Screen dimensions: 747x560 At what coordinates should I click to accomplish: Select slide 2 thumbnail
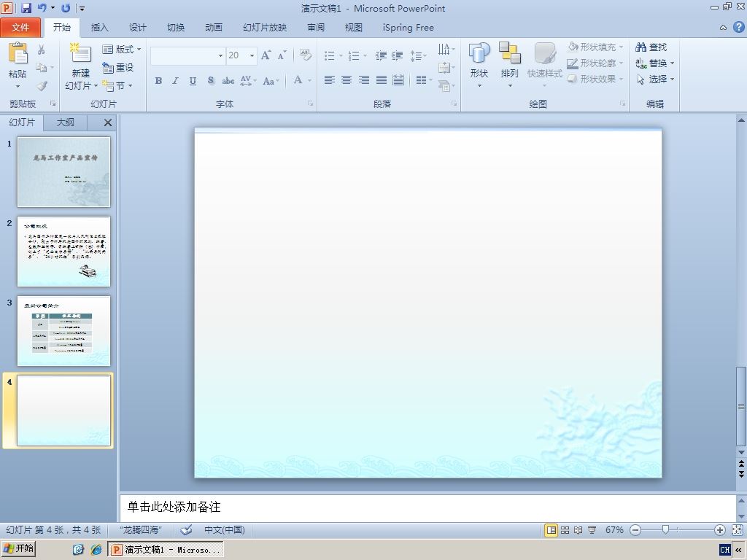(x=64, y=252)
